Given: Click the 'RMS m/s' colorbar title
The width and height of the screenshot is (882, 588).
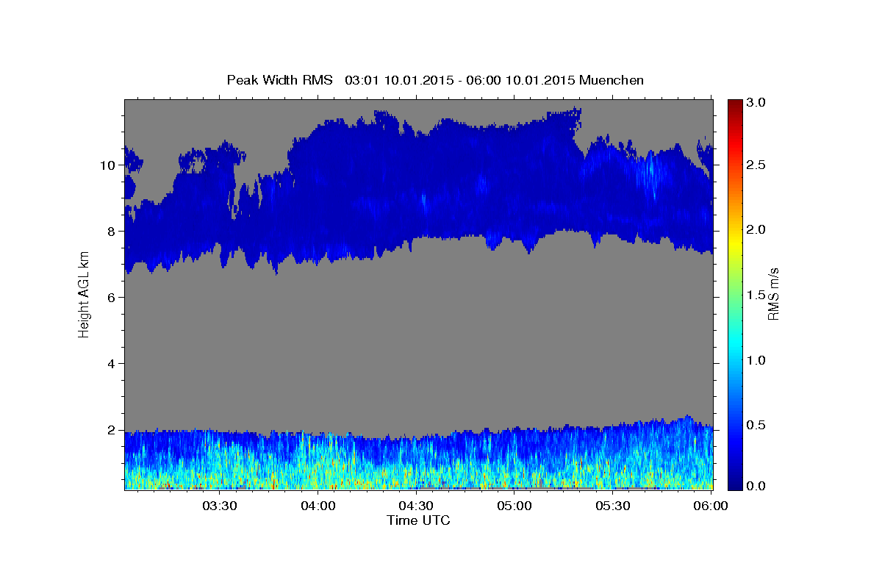Looking at the screenshot, I should click(773, 294).
